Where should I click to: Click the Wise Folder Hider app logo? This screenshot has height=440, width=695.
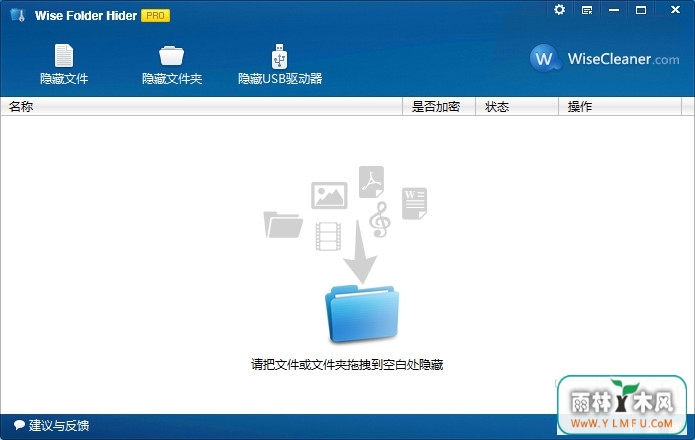(18, 15)
